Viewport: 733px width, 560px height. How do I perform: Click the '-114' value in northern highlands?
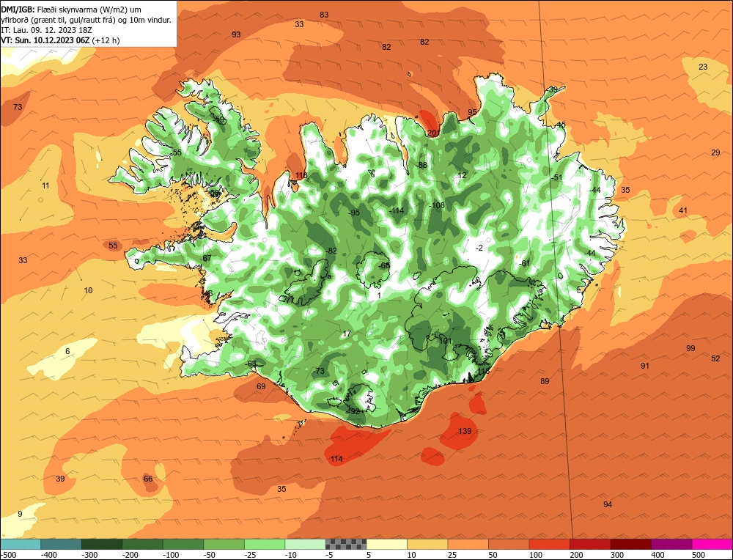[397, 210]
